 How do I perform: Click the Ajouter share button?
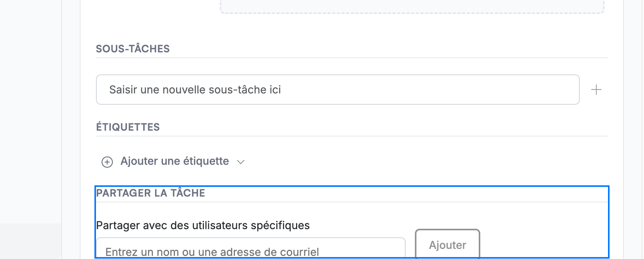447,244
